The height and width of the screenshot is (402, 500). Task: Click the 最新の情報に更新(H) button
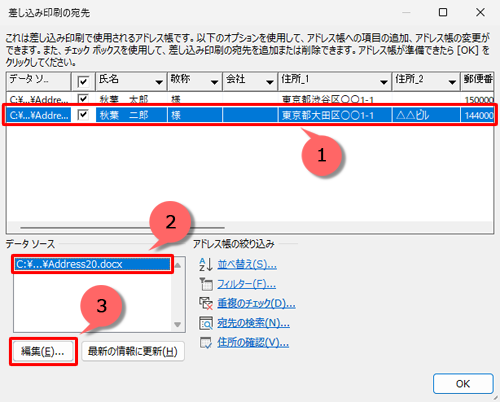(133, 351)
